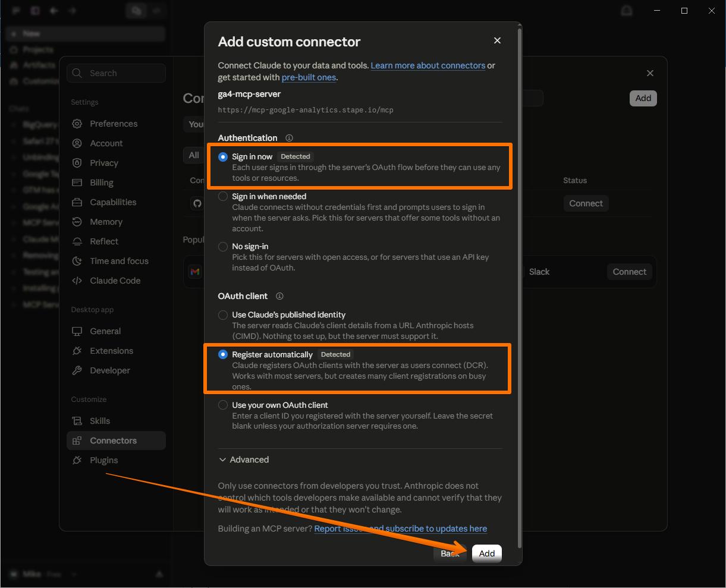Click the forward arrow in top toolbar
Viewport: 726px width, 588px height.
pyautogui.click(x=73, y=11)
